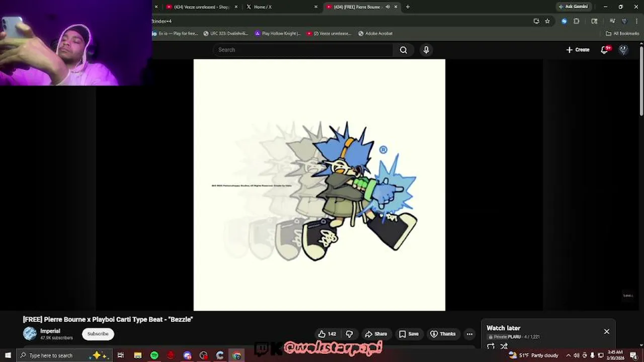Toggle playlist shuffle in Watch later panel

[504, 346]
